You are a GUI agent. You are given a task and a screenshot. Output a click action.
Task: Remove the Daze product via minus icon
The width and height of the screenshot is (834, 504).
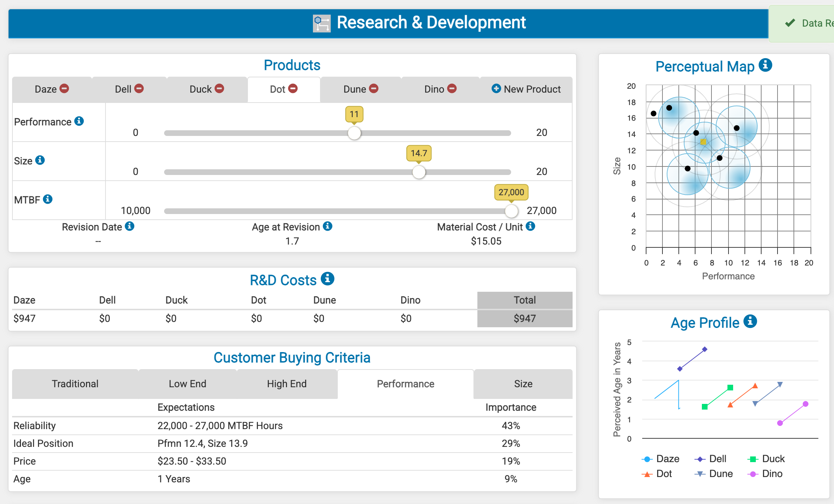[x=64, y=88]
